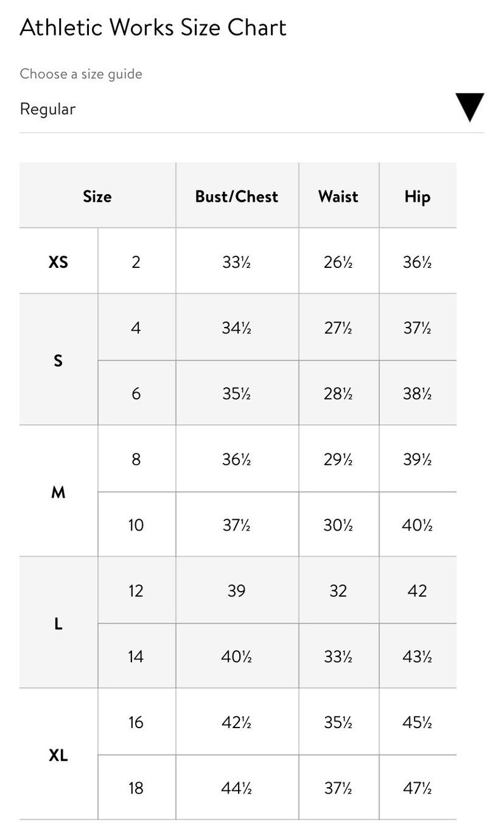Select numeric size 18 cell
Image resolution: width=504 pixels, height=831 pixels.
tap(136, 788)
